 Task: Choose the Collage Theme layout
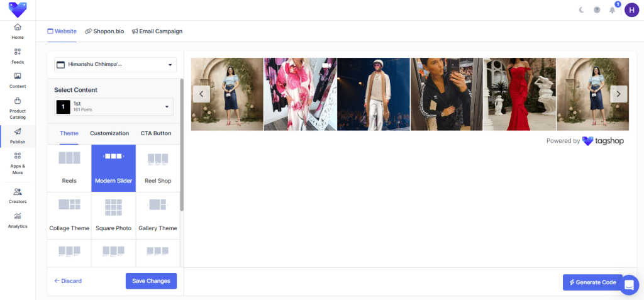point(69,215)
